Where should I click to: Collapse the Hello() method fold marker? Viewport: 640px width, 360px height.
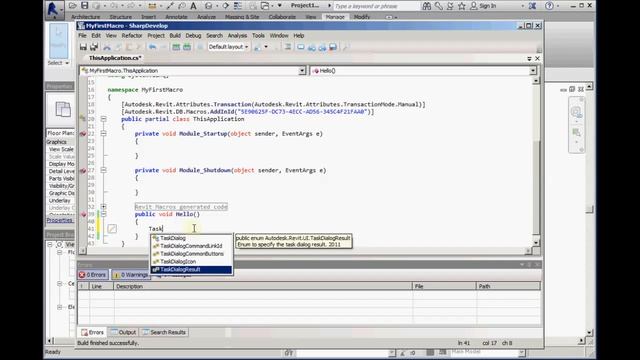pos(104,214)
